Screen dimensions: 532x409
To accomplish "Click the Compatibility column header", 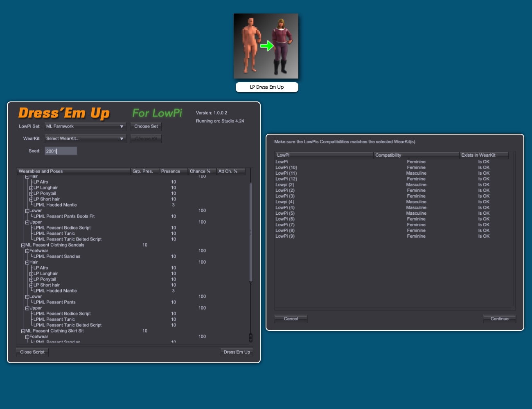I will [416, 155].
